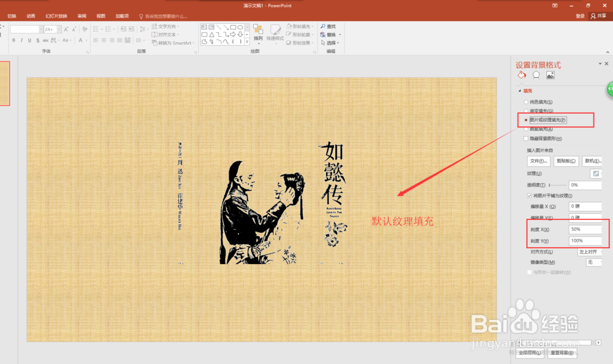Select the 纯色填充 solid fill radio
Image resolution: width=613 pixels, height=364 pixels.
(526, 102)
